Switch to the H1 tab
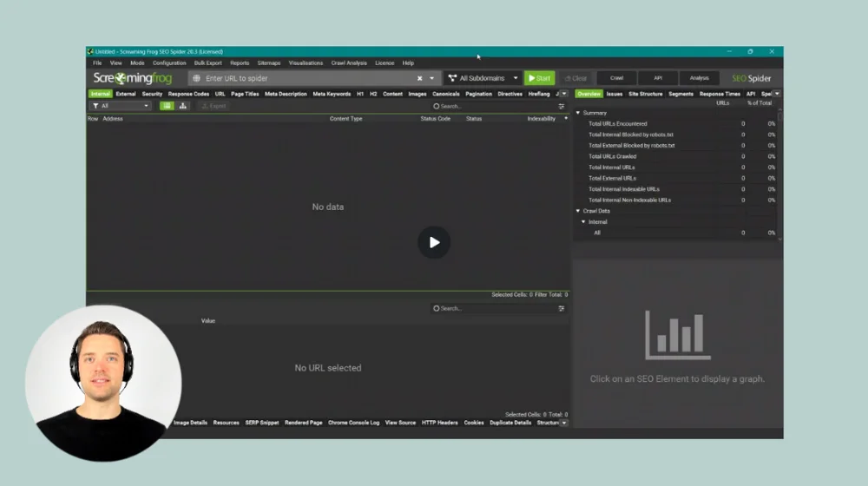This screenshot has width=868, height=486. [x=360, y=94]
